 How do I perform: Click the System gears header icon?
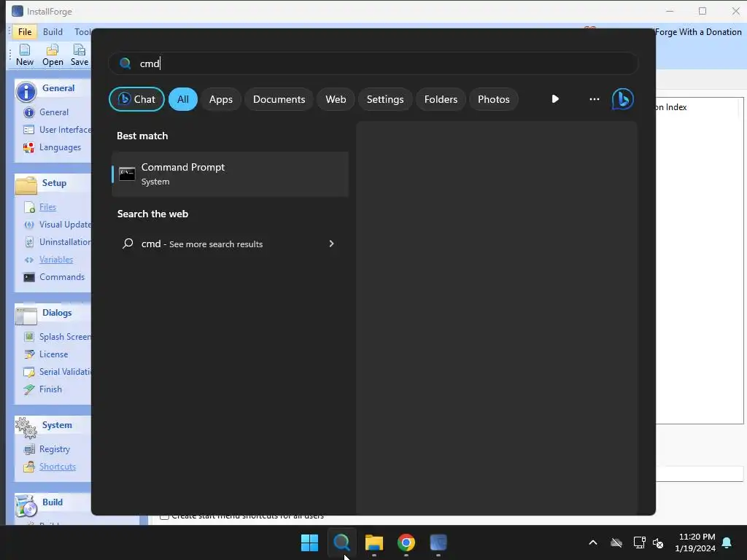26,427
